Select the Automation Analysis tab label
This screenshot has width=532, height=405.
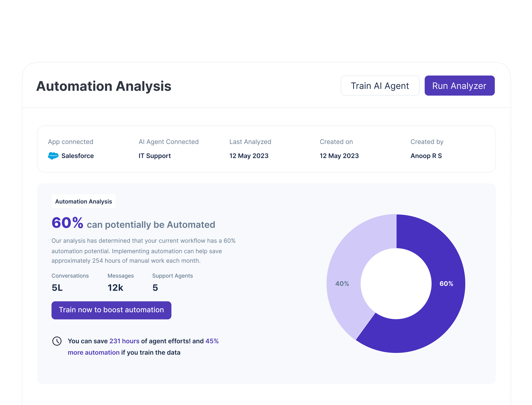click(83, 202)
